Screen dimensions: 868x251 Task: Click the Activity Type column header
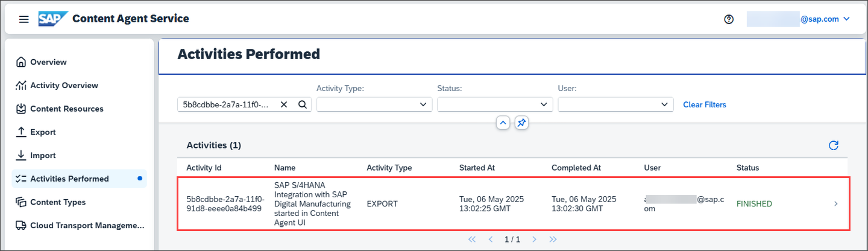(389, 168)
